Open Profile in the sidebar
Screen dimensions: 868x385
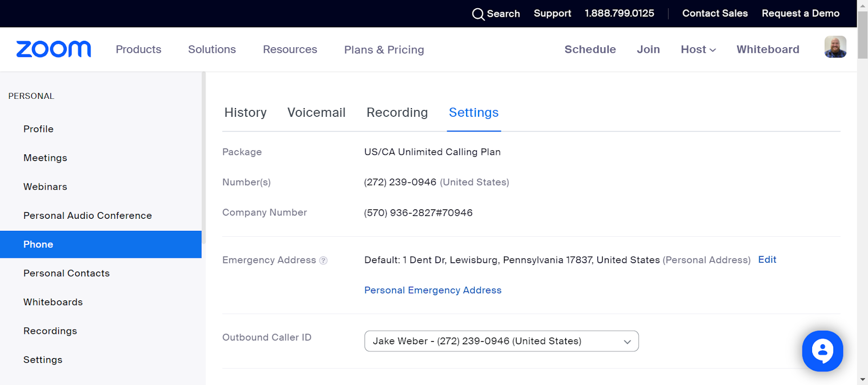(39, 129)
